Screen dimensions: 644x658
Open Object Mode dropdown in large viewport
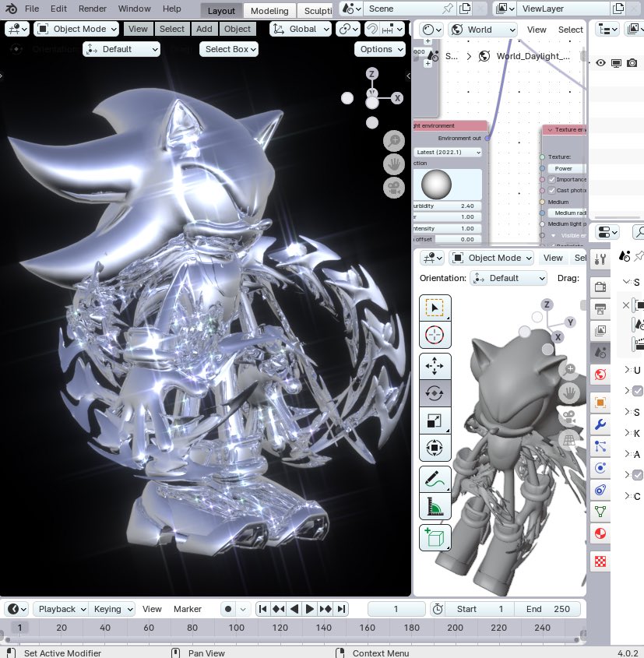[x=76, y=29]
